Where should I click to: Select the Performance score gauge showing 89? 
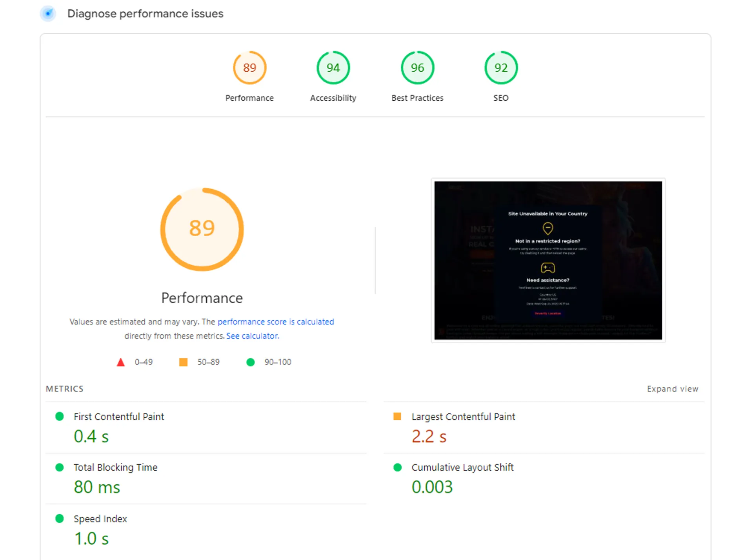250,67
